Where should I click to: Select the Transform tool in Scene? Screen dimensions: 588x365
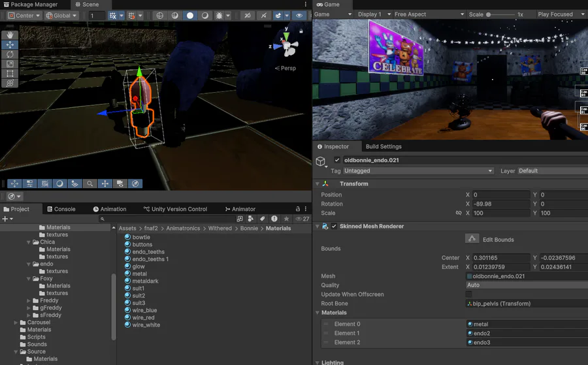(10, 83)
